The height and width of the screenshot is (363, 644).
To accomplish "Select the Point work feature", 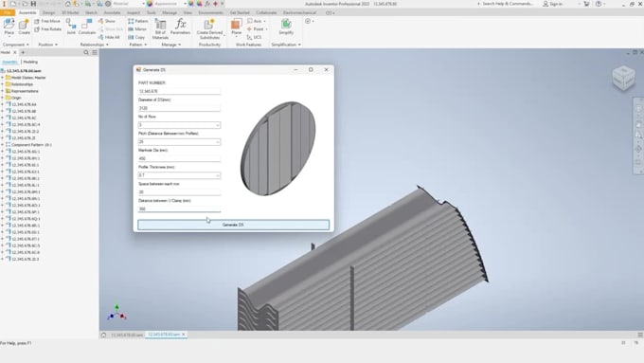I will point(257,29).
